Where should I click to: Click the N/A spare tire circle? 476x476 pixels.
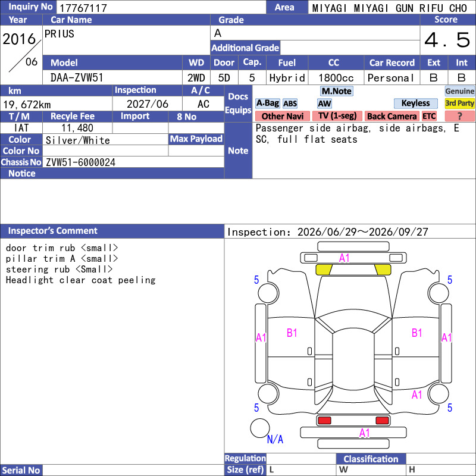[260, 428]
